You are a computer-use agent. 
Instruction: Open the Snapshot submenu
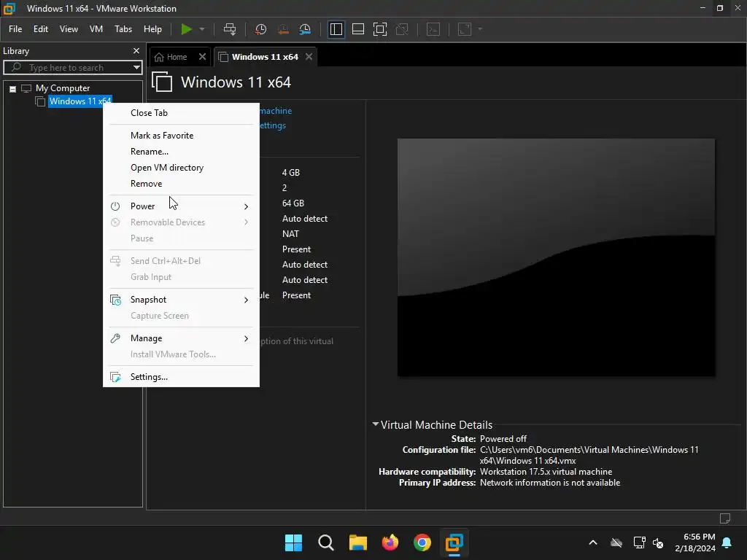(181, 300)
